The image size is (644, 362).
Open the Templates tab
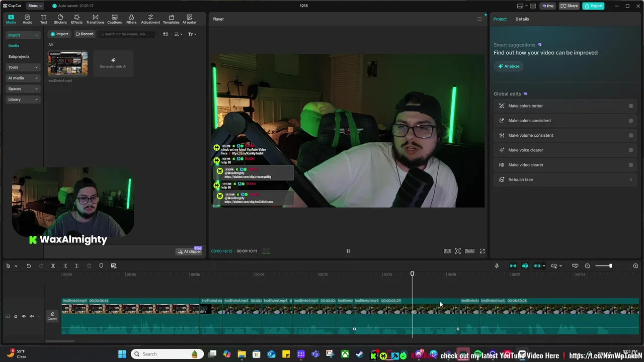[x=171, y=19]
